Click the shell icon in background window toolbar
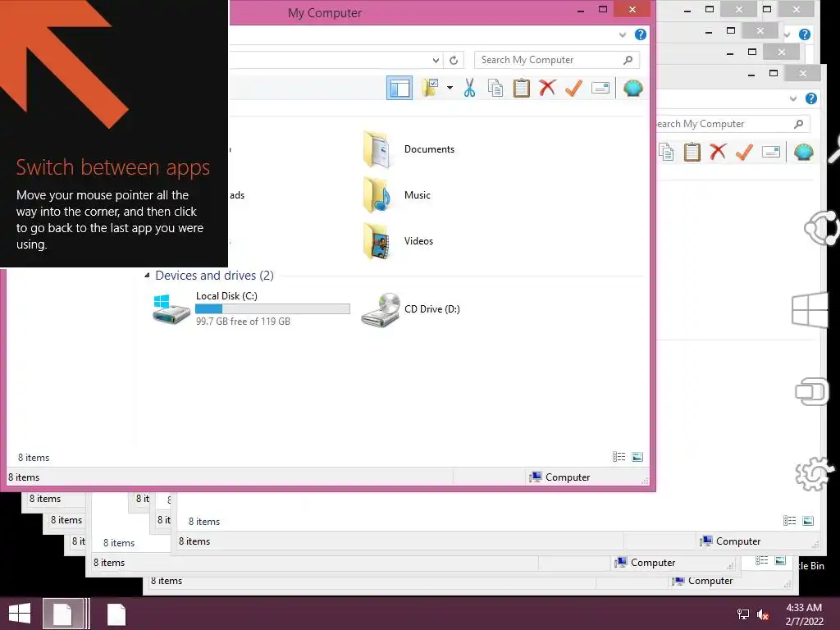Image resolution: width=840 pixels, height=630 pixels. pos(804,152)
